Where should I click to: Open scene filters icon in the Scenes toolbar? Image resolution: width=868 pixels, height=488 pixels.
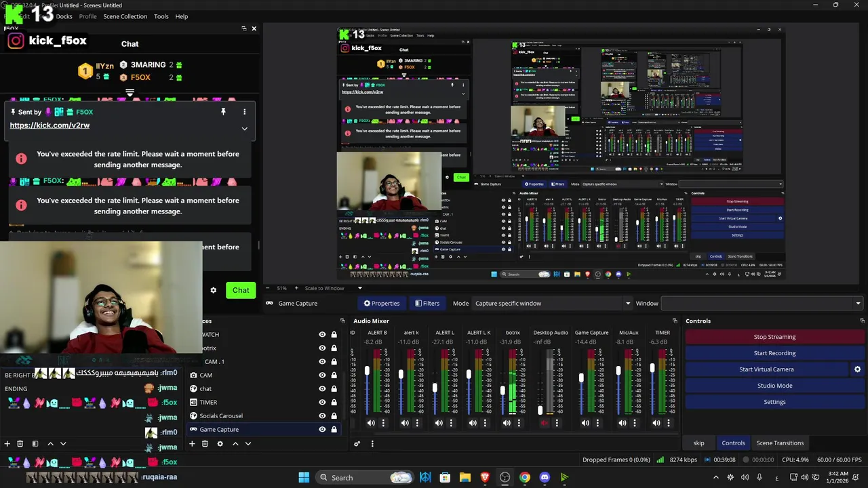[35, 444]
